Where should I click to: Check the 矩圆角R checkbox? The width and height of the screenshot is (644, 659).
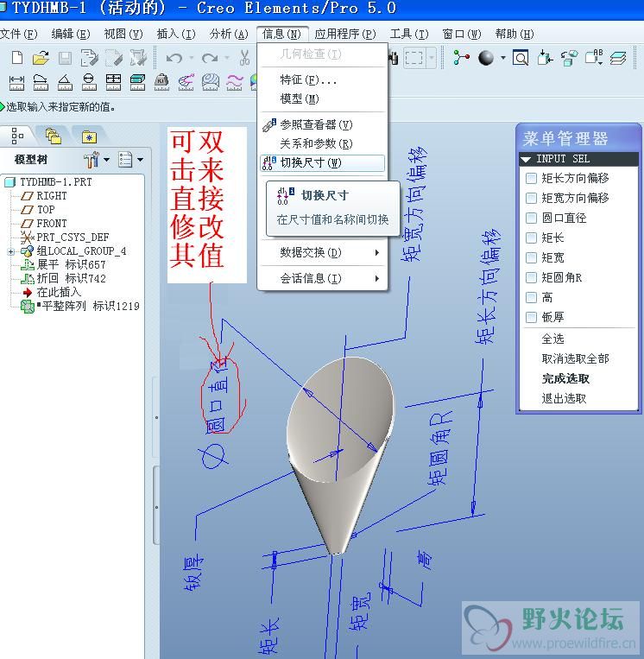(x=532, y=277)
